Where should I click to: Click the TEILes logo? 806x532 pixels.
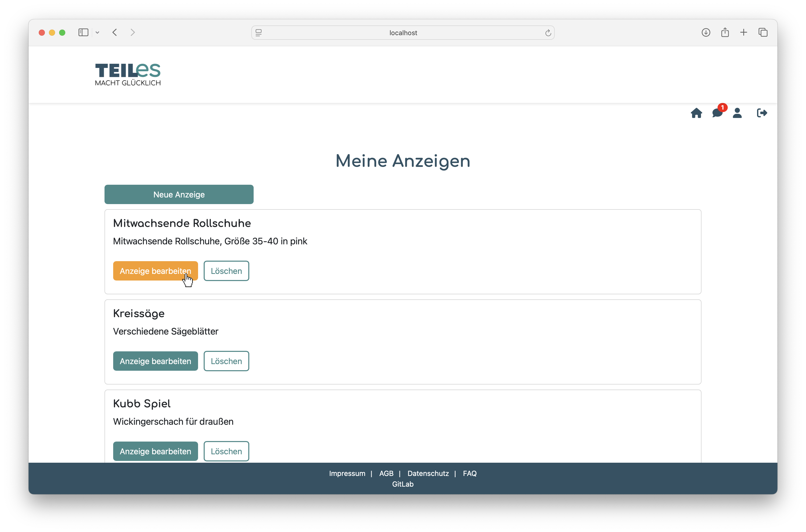point(128,74)
